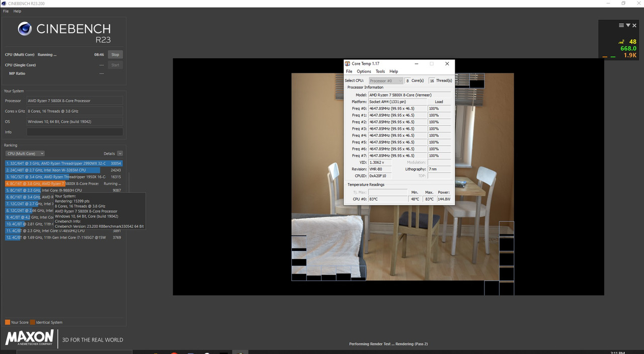Open Options menu in Core Temp

click(x=364, y=71)
